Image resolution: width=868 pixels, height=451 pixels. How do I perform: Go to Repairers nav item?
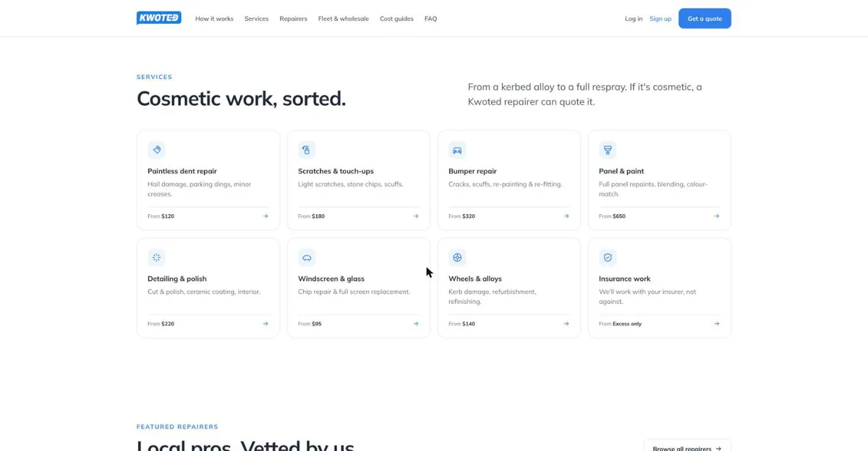[x=293, y=19]
